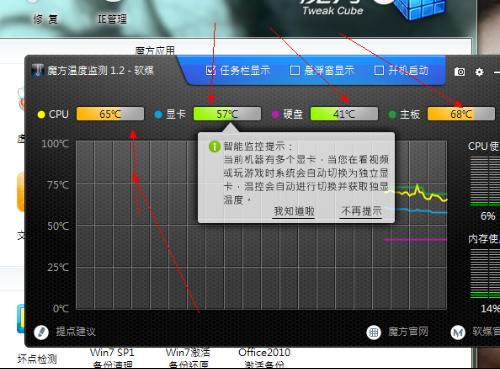500x369 pixels.
Task: Click the 显卡 label text
Action: pos(176,114)
